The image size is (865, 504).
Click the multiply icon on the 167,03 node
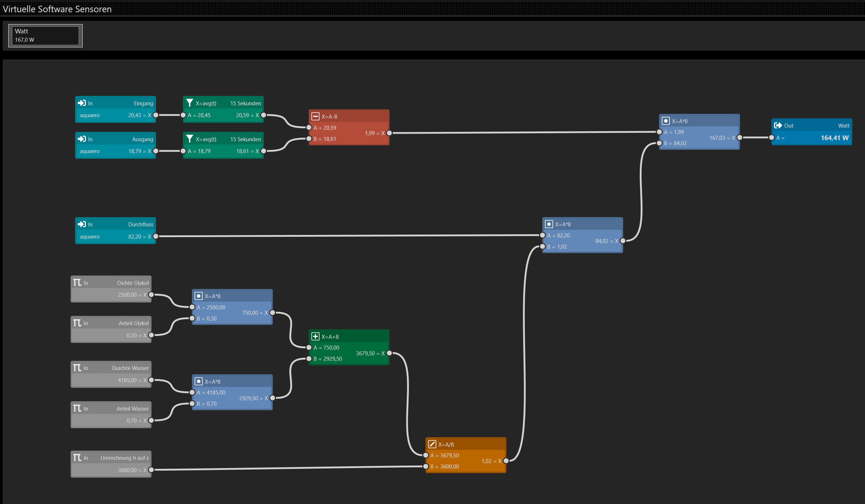666,121
